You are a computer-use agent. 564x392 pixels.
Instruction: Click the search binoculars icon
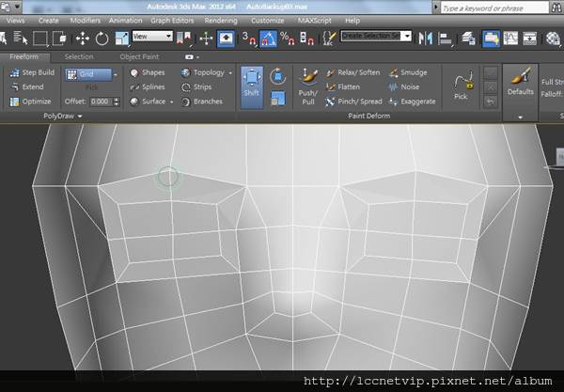(556, 8)
